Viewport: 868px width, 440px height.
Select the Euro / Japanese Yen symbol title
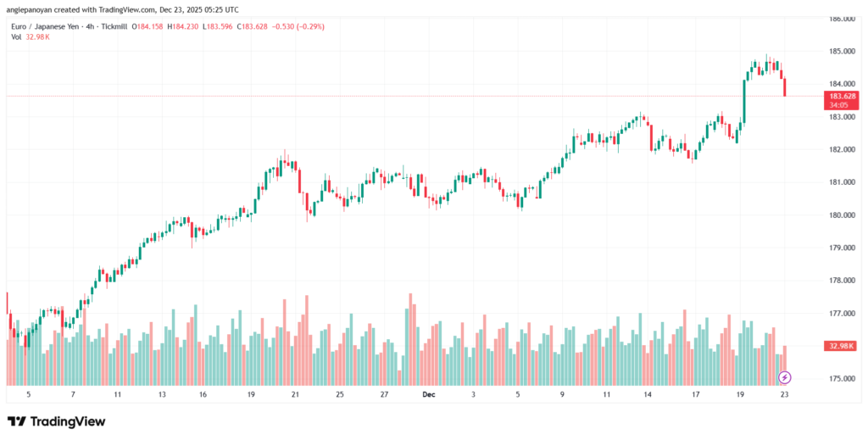(x=43, y=26)
